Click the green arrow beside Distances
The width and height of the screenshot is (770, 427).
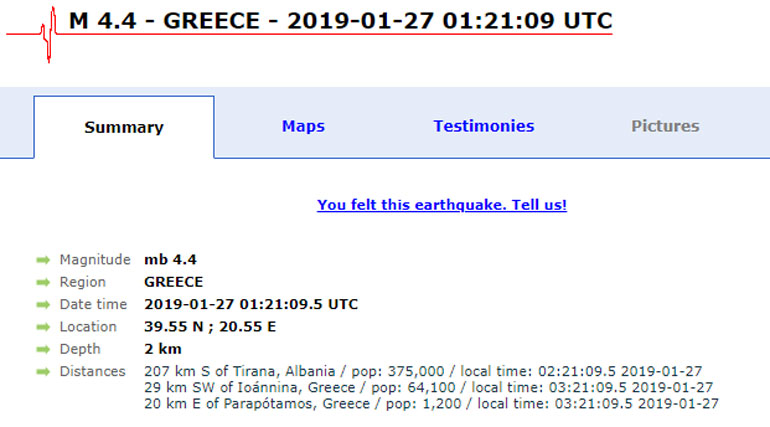coord(43,372)
